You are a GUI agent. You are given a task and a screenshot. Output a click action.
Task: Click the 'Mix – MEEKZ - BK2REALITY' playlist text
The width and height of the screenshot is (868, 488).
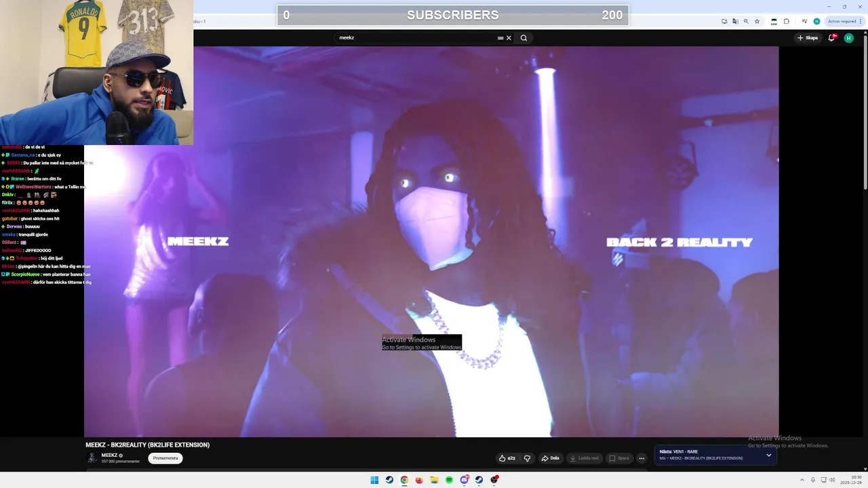tap(701, 458)
